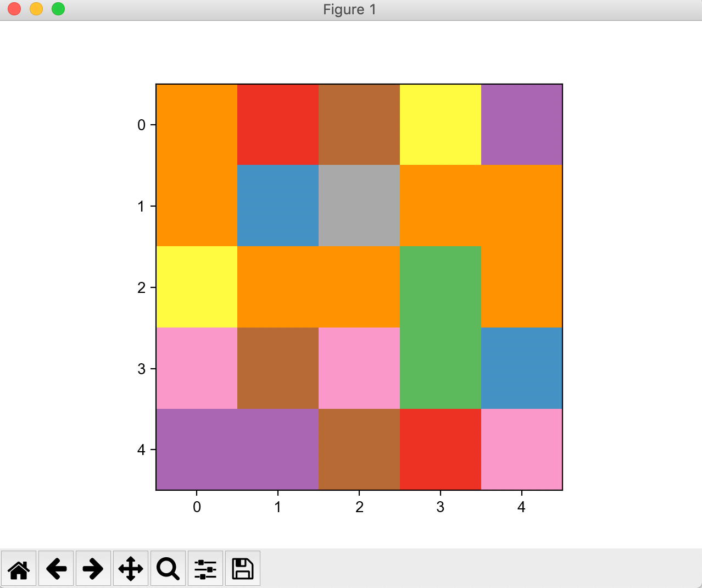
Task: Click the x-axis tick label 2
Action: coord(359,507)
